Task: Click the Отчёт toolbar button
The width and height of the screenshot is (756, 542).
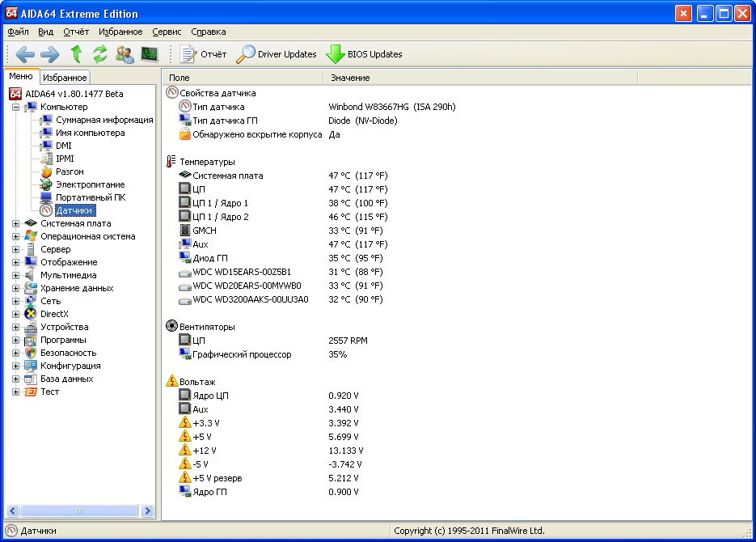Action: coord(204,54)
